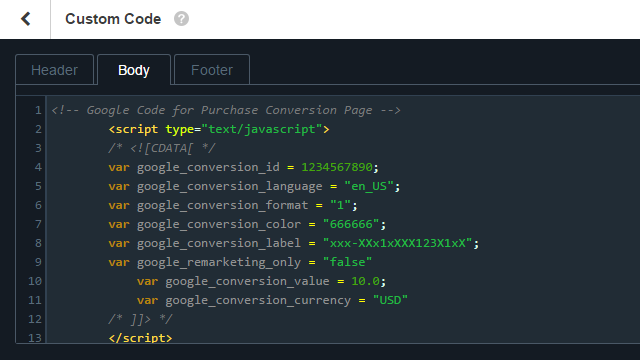Open the Footer tab
640x360 pixels.
(212, 70)
